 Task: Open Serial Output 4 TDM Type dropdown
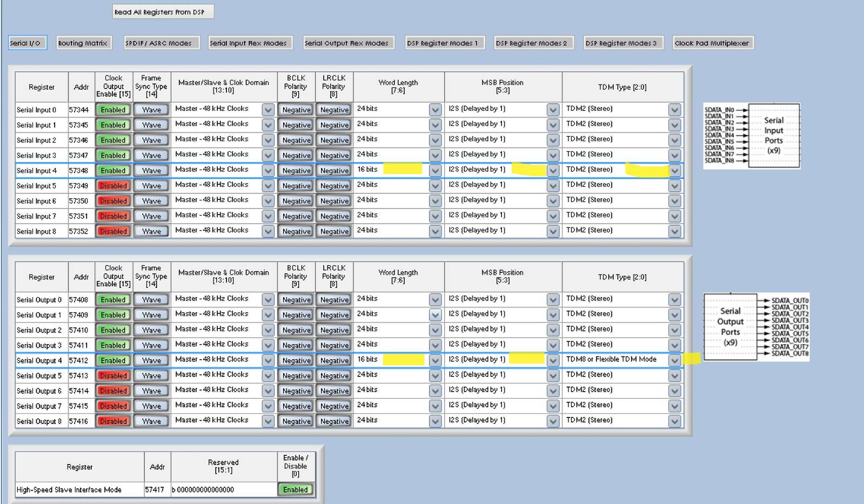coord(674,360)
